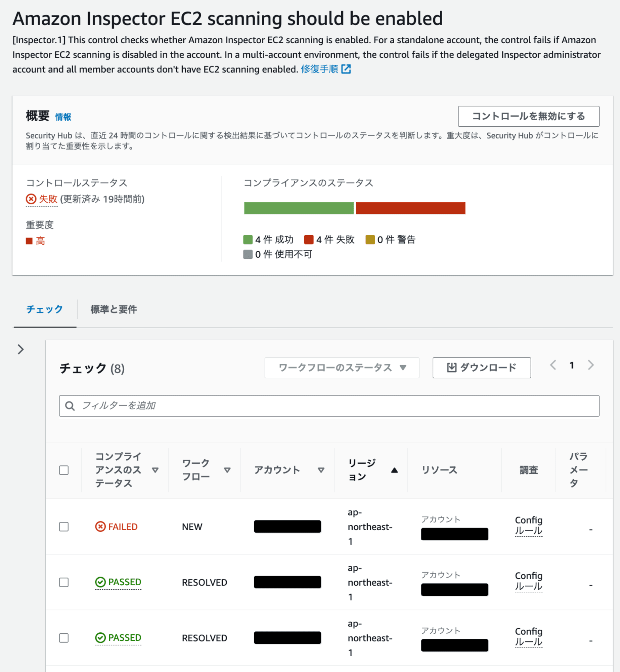The height and width of the screenshot is (672, 620).
Task: Click the チェック (8) table heading
Action: coord(92,368)
